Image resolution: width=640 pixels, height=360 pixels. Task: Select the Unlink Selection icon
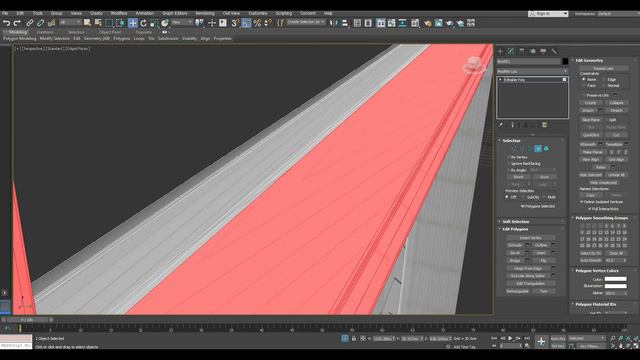point(40,23)
